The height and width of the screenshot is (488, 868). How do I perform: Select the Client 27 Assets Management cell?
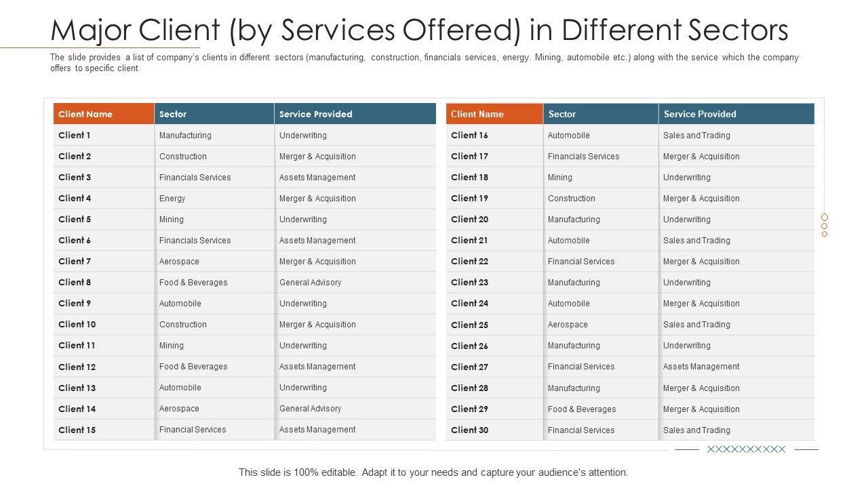701,367
